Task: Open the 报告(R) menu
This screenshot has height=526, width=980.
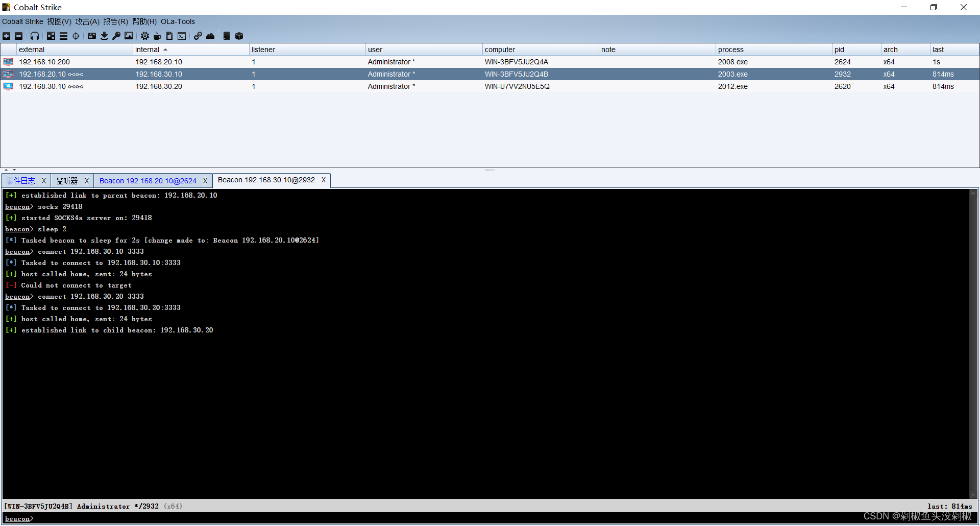Action: [x=115, y=21]
